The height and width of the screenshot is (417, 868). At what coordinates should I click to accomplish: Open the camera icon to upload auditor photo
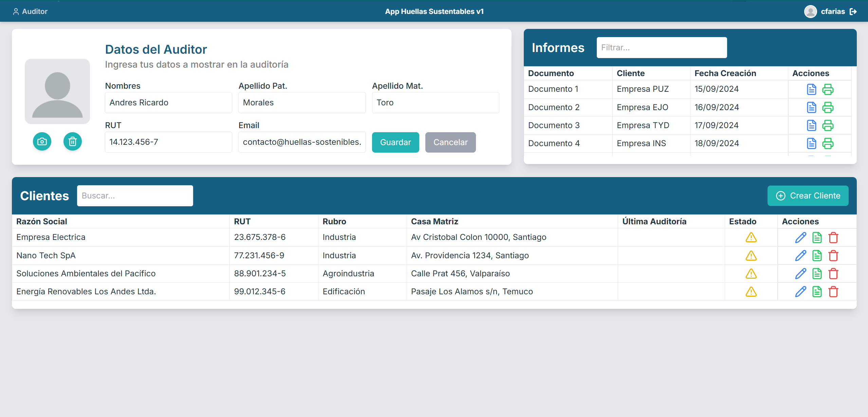(x=42, y=141)
